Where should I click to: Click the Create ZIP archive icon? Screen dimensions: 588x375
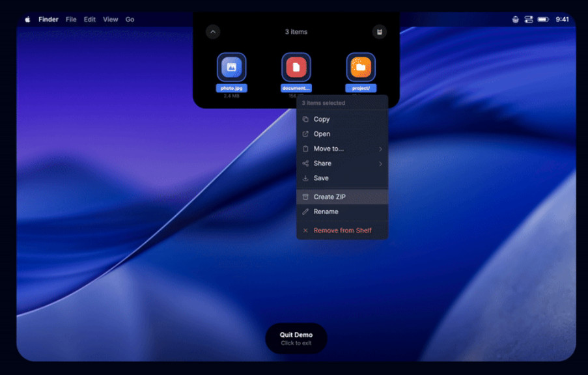305,197
